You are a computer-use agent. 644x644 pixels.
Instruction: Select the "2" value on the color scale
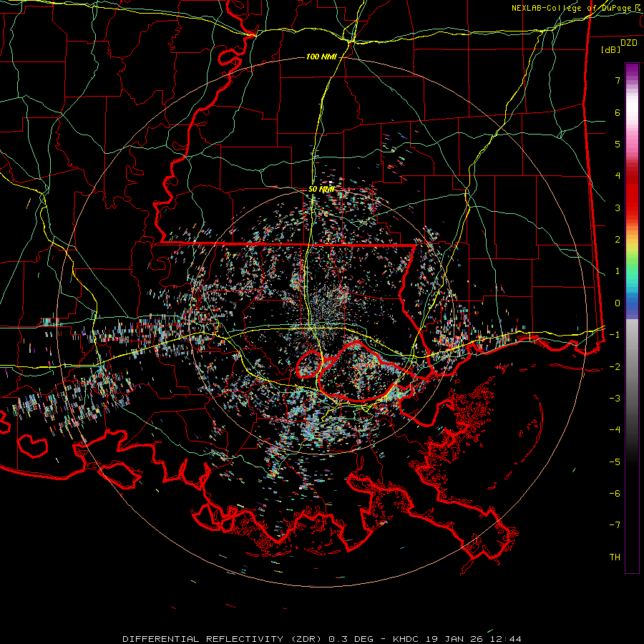(x=618, y=240)
